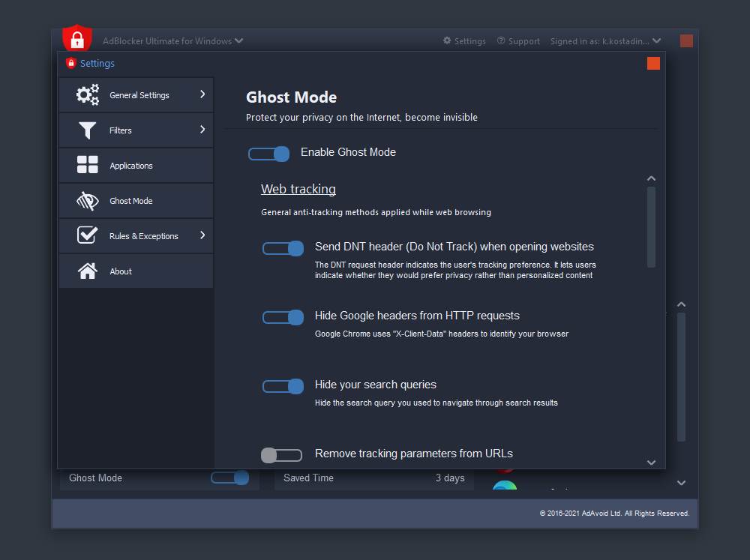Switch to the Ghost Mode settings page
Screen dimensions: 750x560
[131, 200]
